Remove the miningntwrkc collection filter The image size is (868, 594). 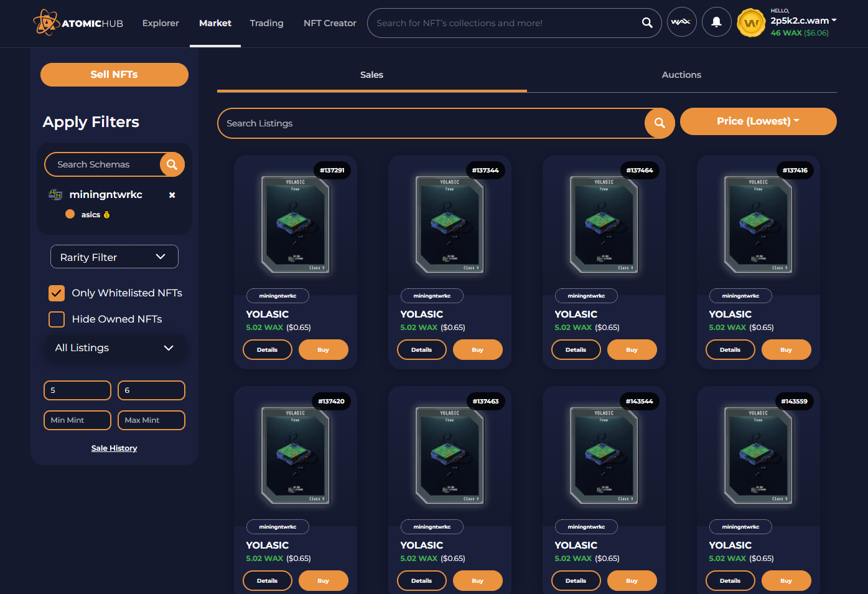(x=172, y=195)
